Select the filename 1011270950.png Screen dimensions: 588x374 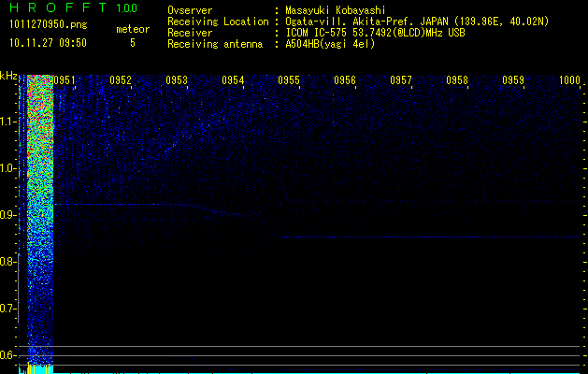49,25
